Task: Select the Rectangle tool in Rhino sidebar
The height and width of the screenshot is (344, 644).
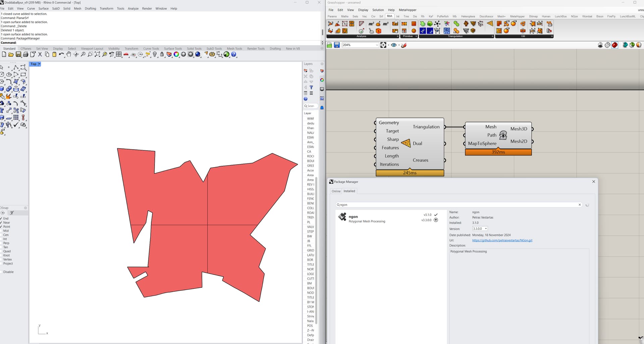Action: click(23, 74)
